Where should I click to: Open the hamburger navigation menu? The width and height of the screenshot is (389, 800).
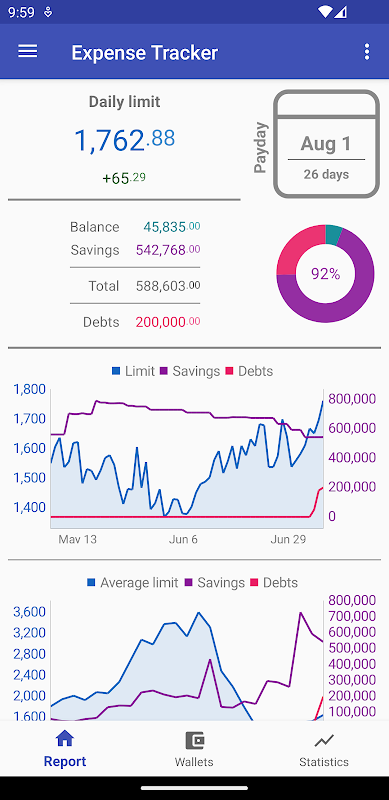tap(28, 52)
